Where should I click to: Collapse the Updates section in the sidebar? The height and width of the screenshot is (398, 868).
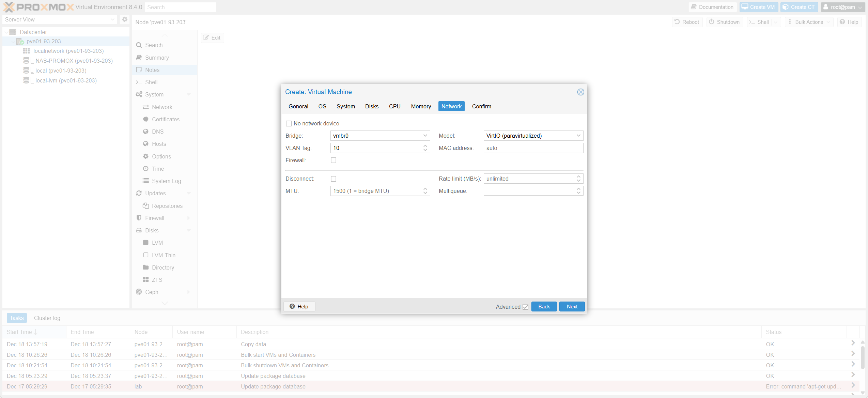coord(189,193)
